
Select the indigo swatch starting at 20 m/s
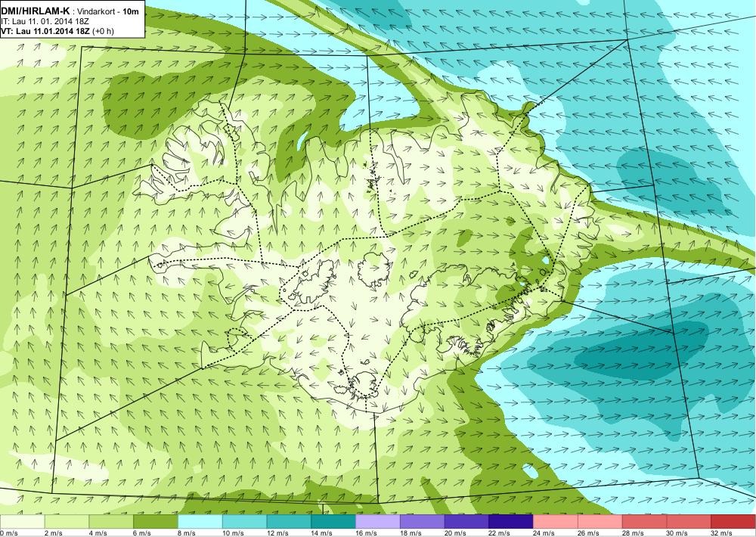click(466, 522)
